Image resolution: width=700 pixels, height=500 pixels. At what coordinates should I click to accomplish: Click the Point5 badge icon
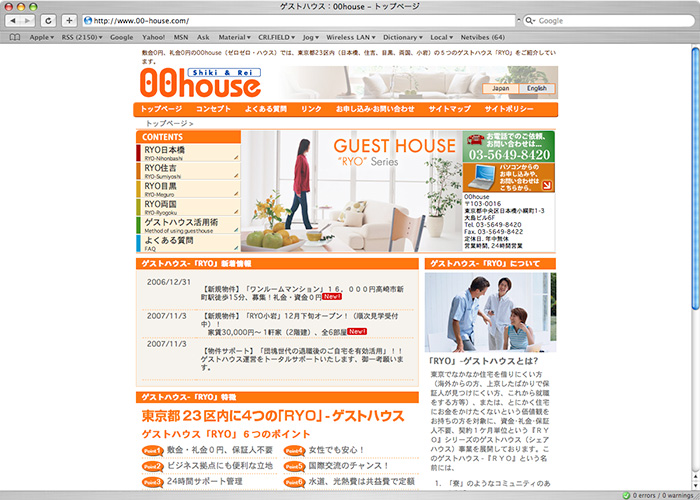[x=294, y=467]
